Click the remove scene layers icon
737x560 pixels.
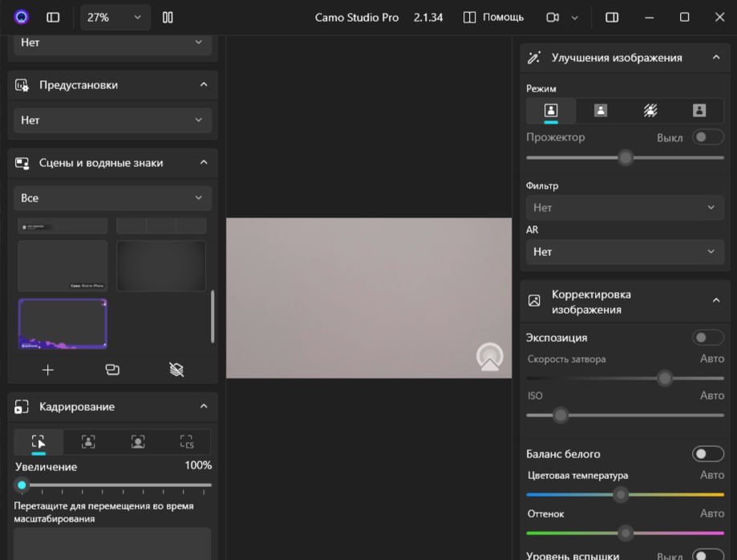tap(176, 370)
